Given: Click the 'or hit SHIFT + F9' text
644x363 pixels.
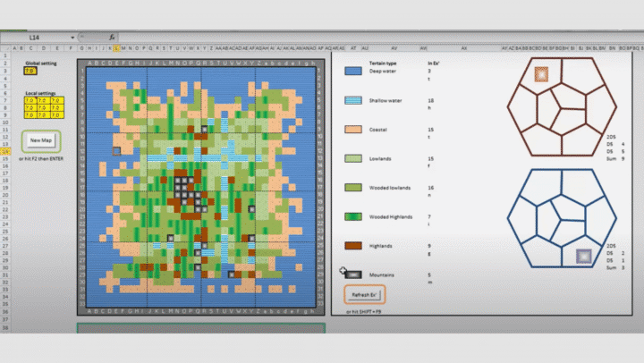Looking at the screenshot, I should (x=363, y=312).
